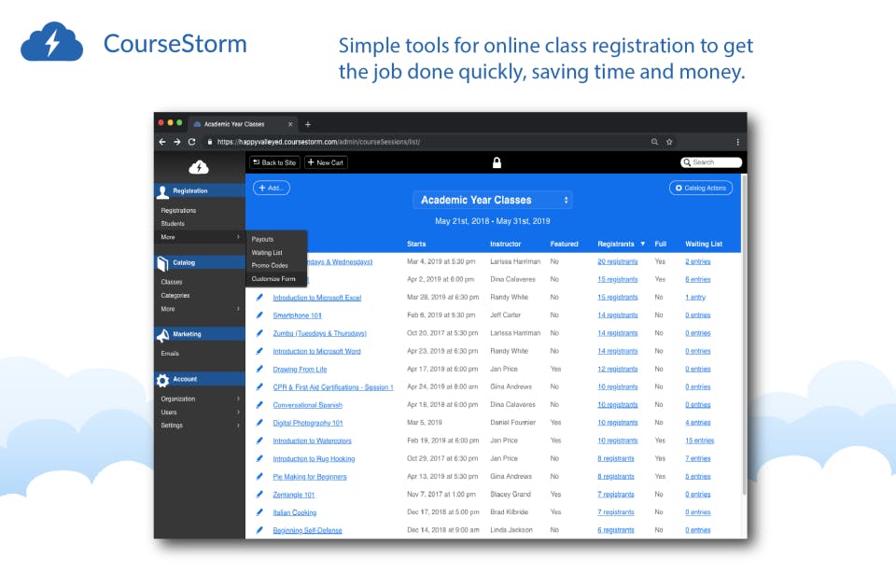This screenshot has height=588, width=896.
Task: Sort by the Instructor column header
Action: [505, 244]
